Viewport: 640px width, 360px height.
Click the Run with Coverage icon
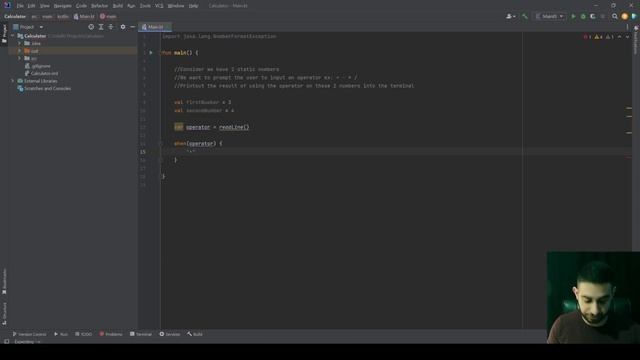click(x=593, y=17)
